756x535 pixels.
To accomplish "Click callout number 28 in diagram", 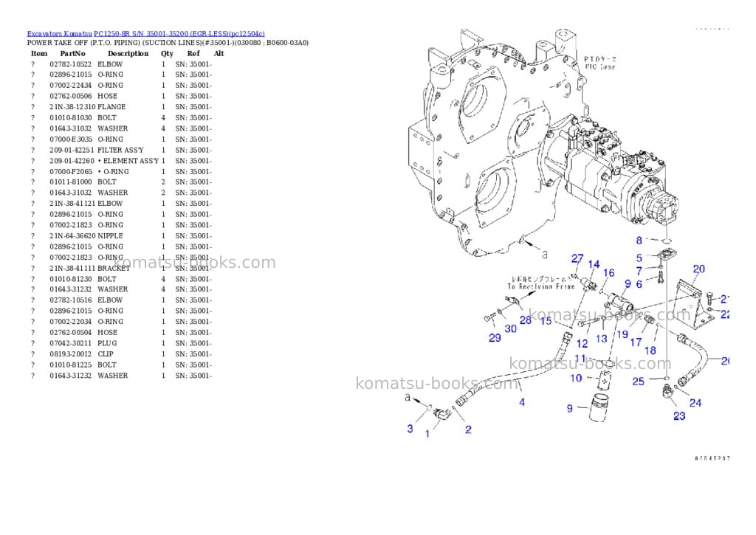I will click(526, 320).
